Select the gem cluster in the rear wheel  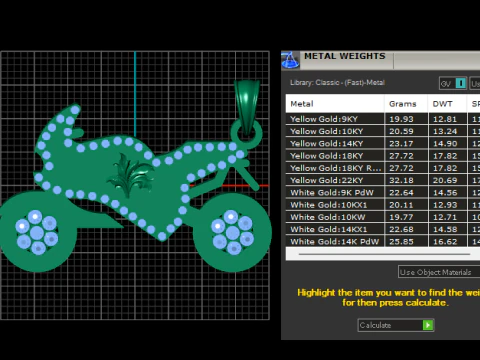coord(37,232)
